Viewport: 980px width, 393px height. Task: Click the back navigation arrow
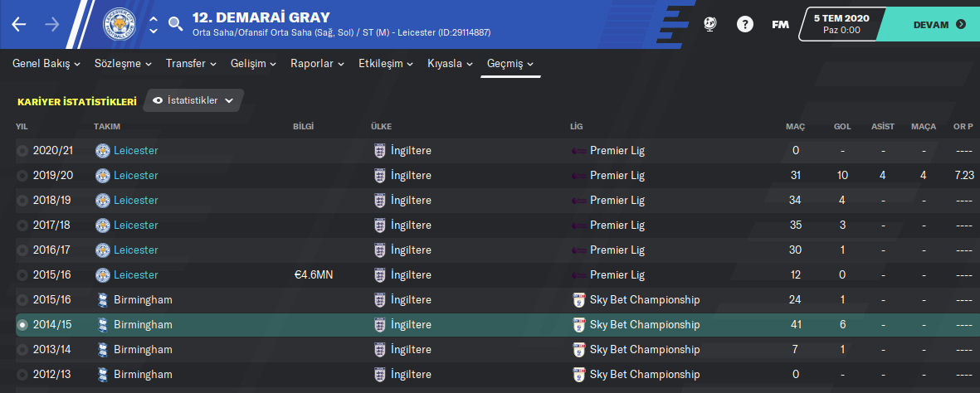[19, 24]
